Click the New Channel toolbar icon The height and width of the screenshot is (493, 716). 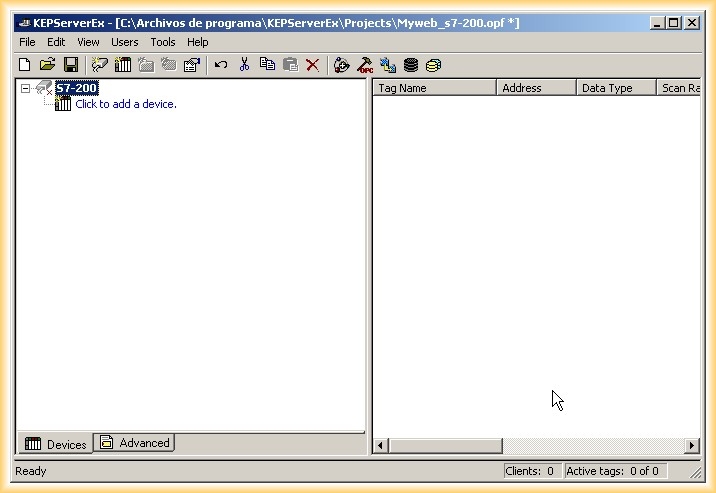(100, 65)
